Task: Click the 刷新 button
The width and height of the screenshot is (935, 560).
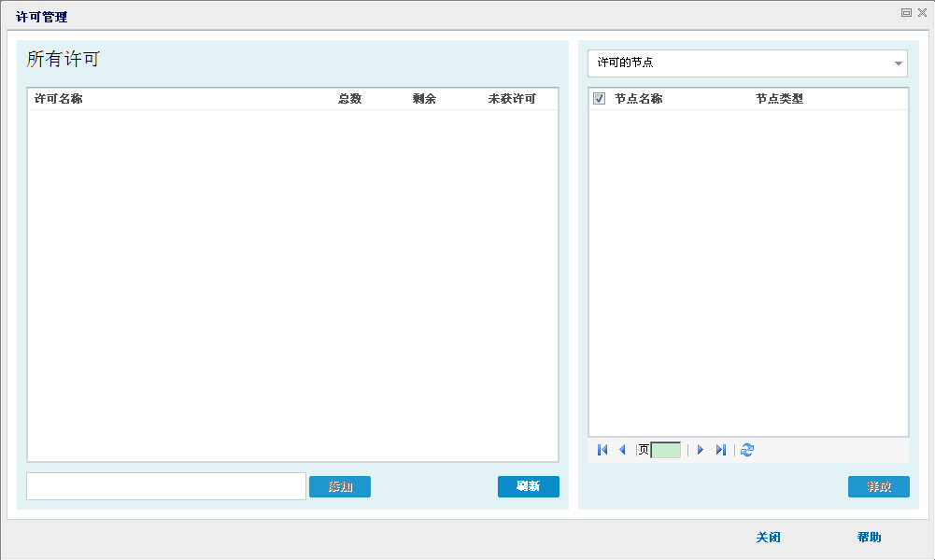Action: click(x=529, y=486)
